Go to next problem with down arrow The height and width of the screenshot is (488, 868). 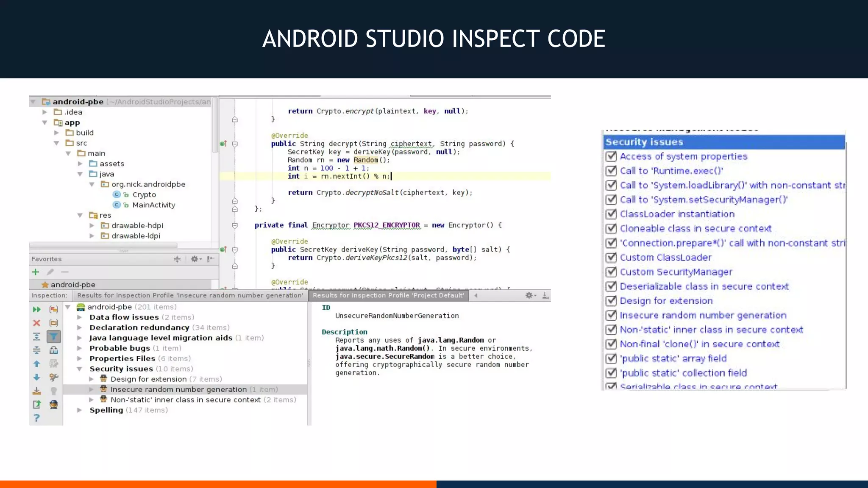(x=37, y=377)
